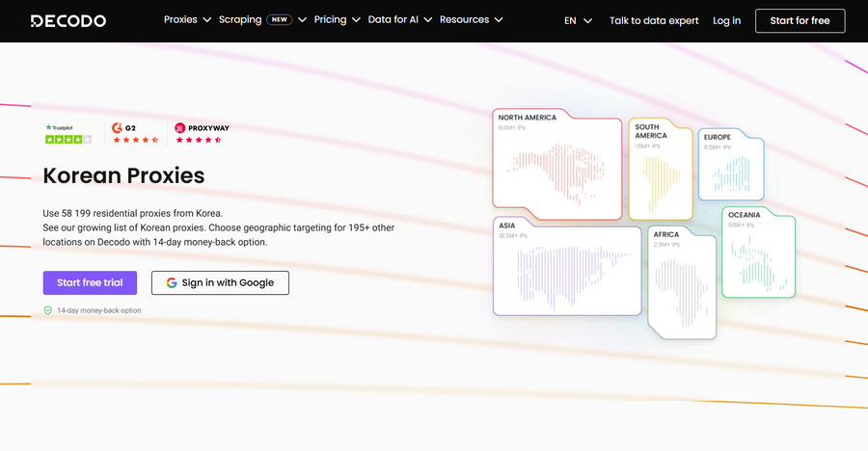The height and width of the screenshot is (451, 868).
Task: Click the Start free trial button
Action: point(90,282)
